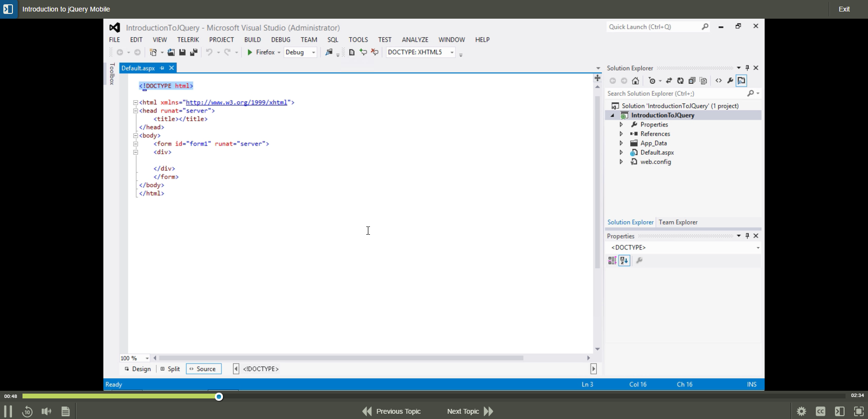Viewport: 868px width, 419px height.
Task: Enter fullscreen video mode
Action: click(859, 411)
